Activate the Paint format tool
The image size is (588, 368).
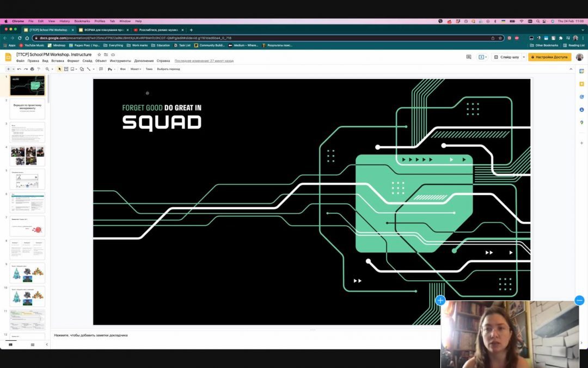click(x=39, y=69)
